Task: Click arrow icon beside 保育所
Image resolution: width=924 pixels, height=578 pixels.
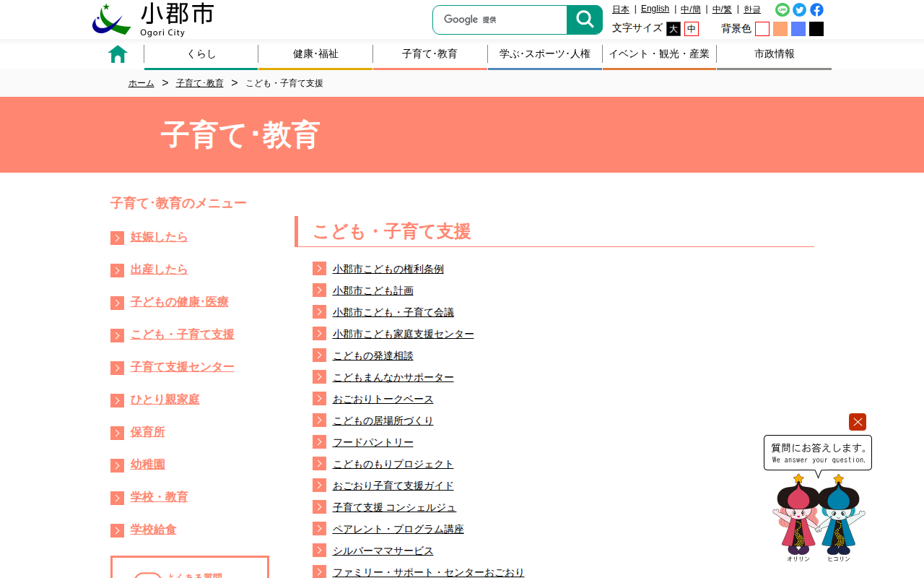Action: [x=117, y=433]
